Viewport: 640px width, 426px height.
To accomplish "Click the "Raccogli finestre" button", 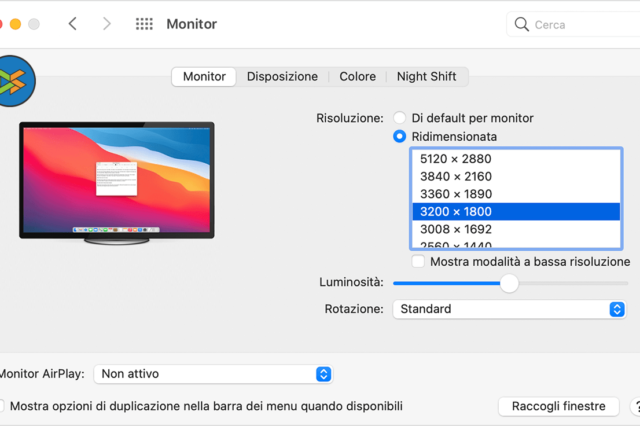I will click(558, 406).
